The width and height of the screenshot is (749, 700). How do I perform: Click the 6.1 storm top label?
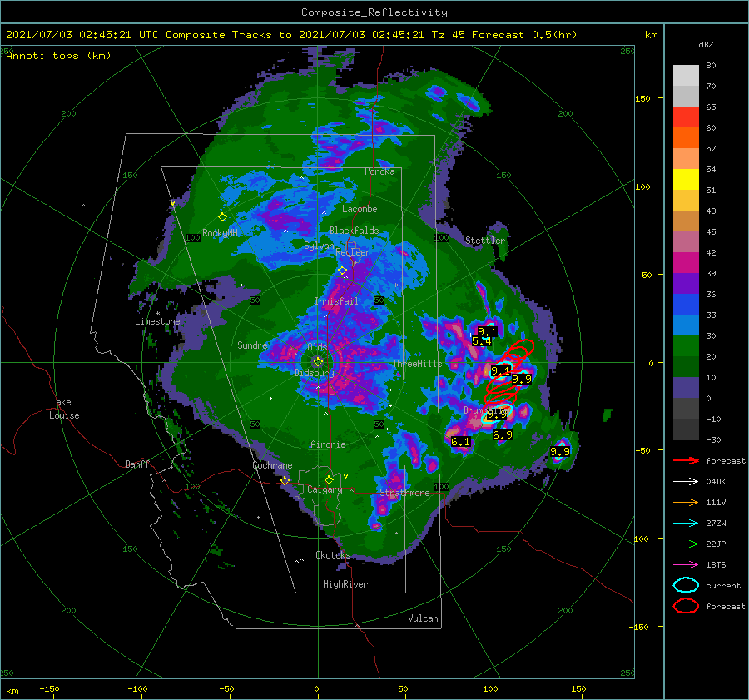[460, 442]
